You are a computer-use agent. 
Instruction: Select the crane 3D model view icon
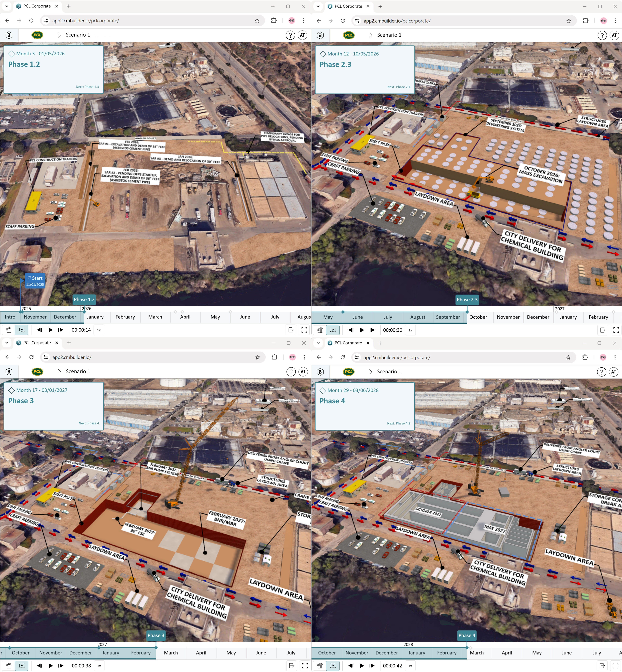pyautogui.click(x=9, y=330)
